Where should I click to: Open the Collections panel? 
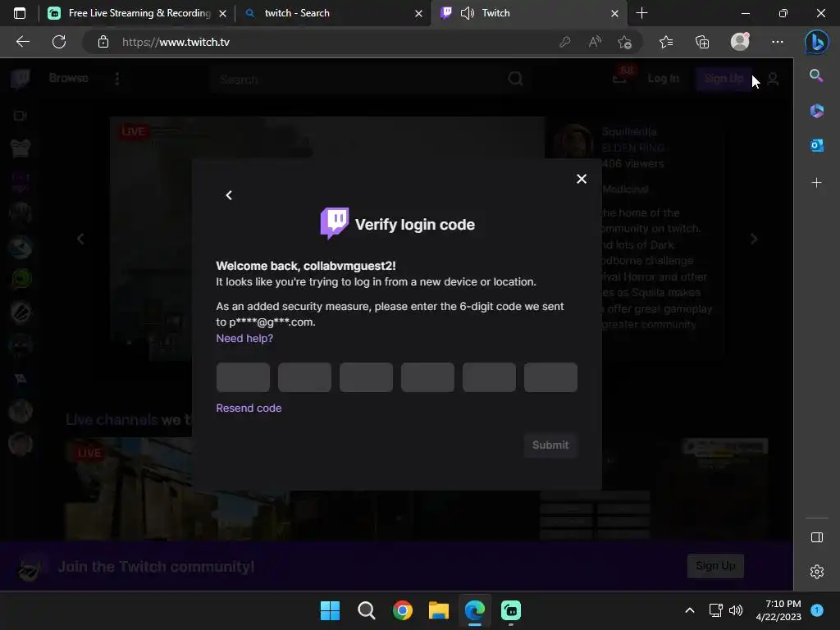pos(702,42)
